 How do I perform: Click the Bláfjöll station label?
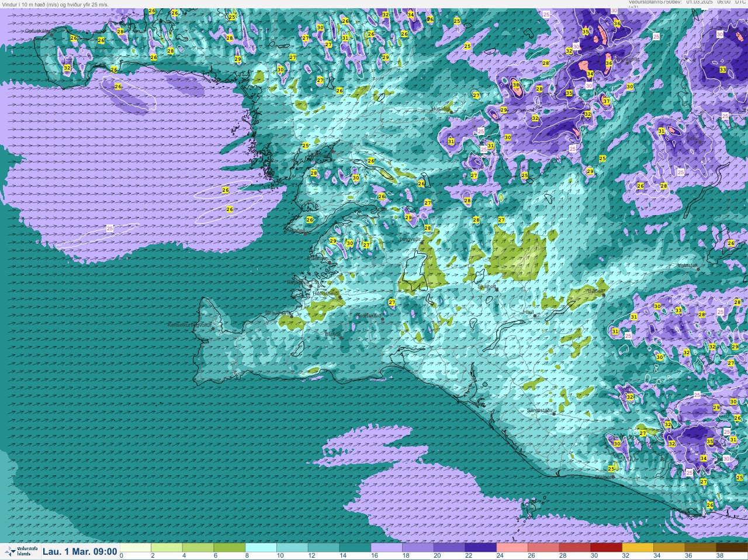click(333, 334)
